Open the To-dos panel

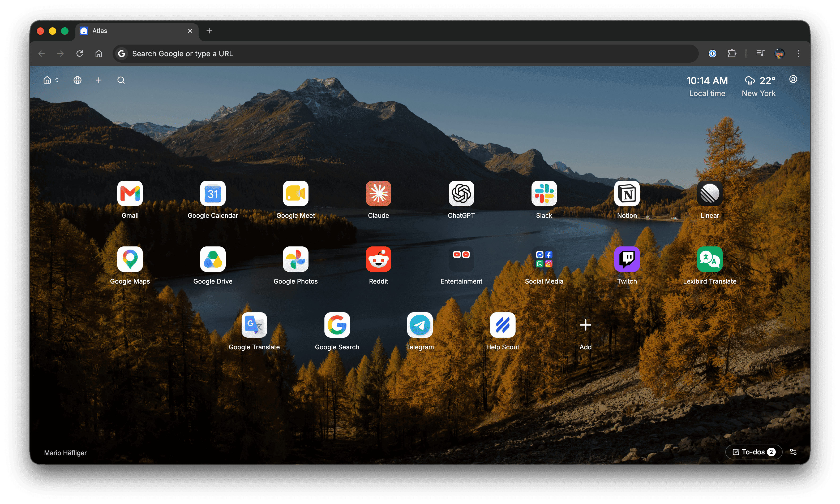(753, 452)
